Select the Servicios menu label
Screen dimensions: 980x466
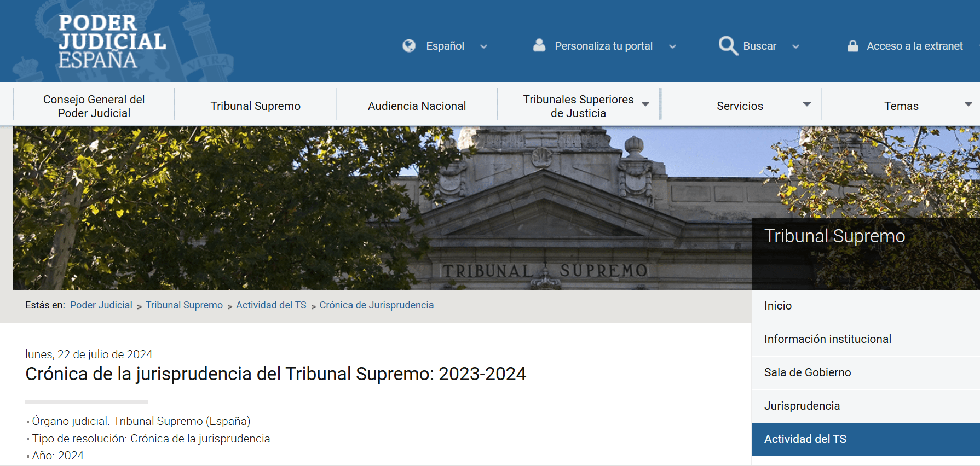tap(740, 106)
